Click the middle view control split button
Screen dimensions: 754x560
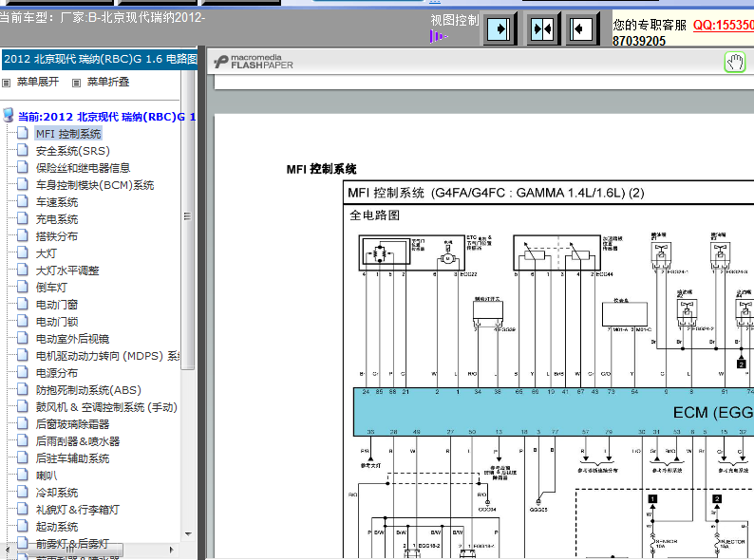pos(541,28)
